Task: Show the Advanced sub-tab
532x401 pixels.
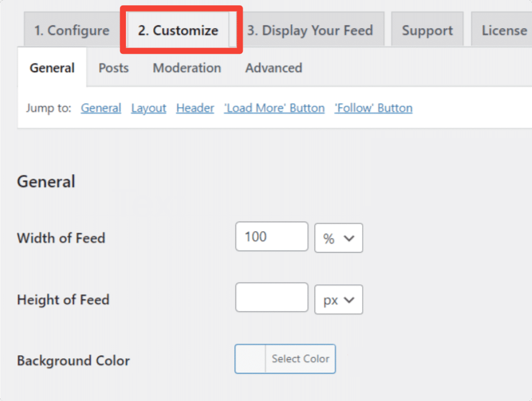Action: [274, 68]
